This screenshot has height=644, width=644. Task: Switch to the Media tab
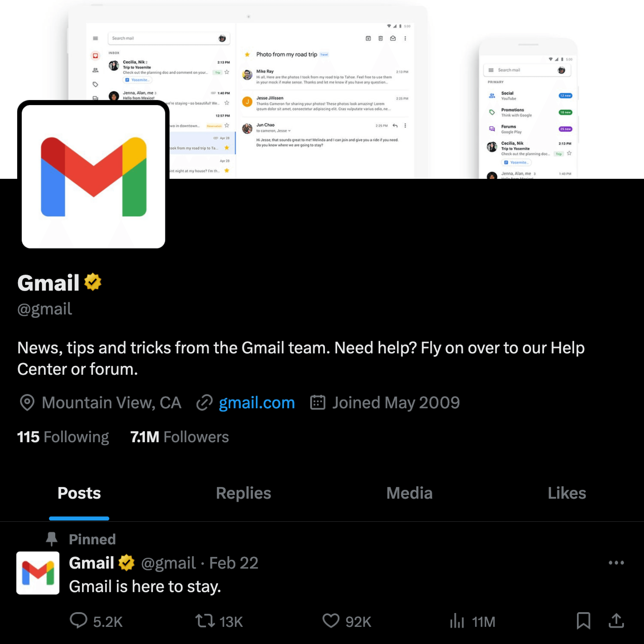(409, 493)
